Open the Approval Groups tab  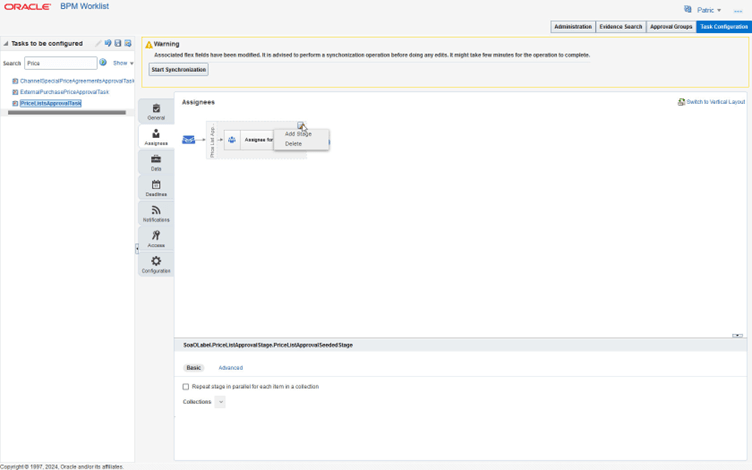point(671,27)
